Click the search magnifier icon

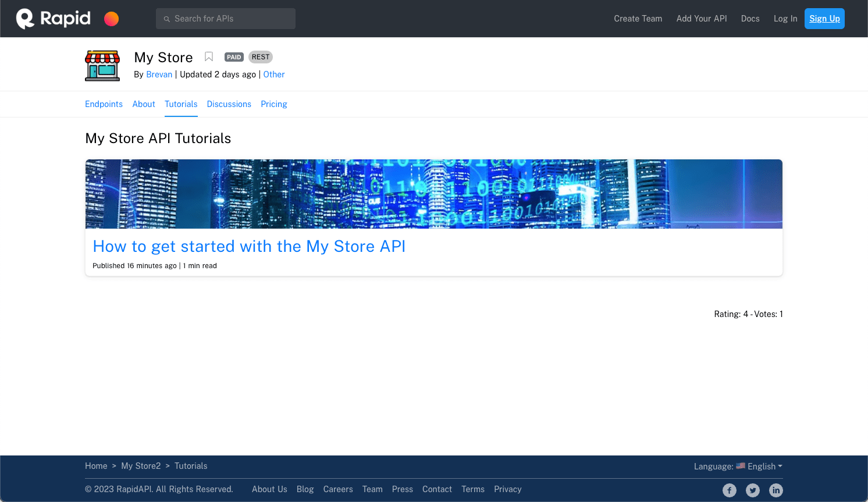pyautogui.click(x=168, y=19)
